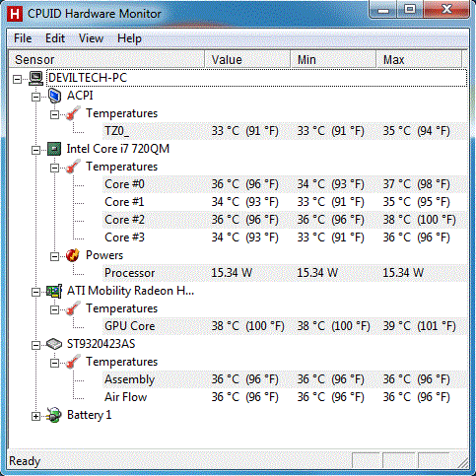
Task: Collapse ACPI Temperatures group
Action: pyautogui.click(x=54, y=114)
